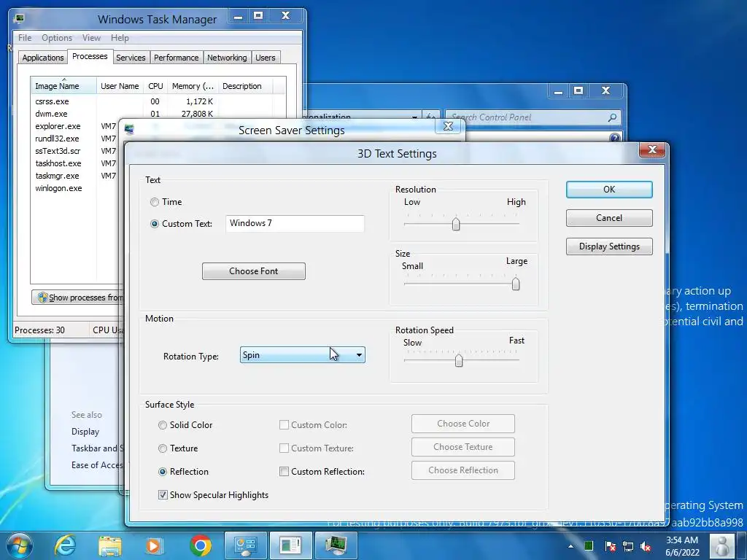The height and width of the screenshot is (560, 747).
Task: Select the winlogon.exe process row
Action: click(x=75, y=188)
